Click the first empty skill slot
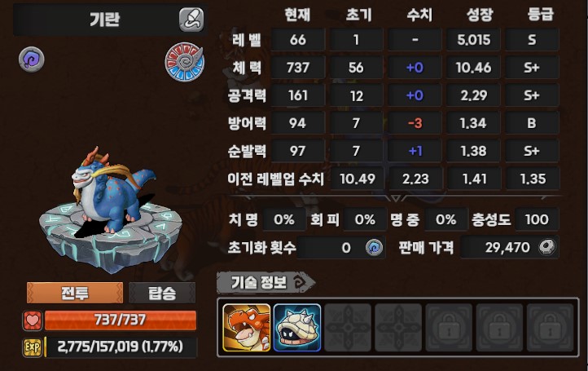This screenshot has height=371, width=588. point(348,328)
